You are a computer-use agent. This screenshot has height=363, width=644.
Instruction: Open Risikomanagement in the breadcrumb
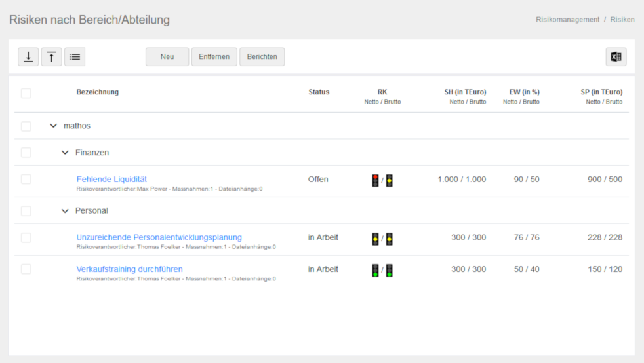(567, 20)
